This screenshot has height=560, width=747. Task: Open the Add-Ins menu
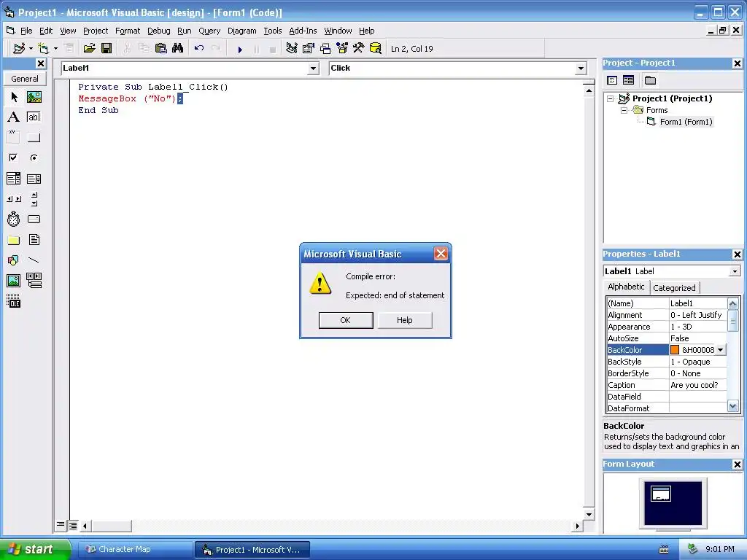[303, 31]
